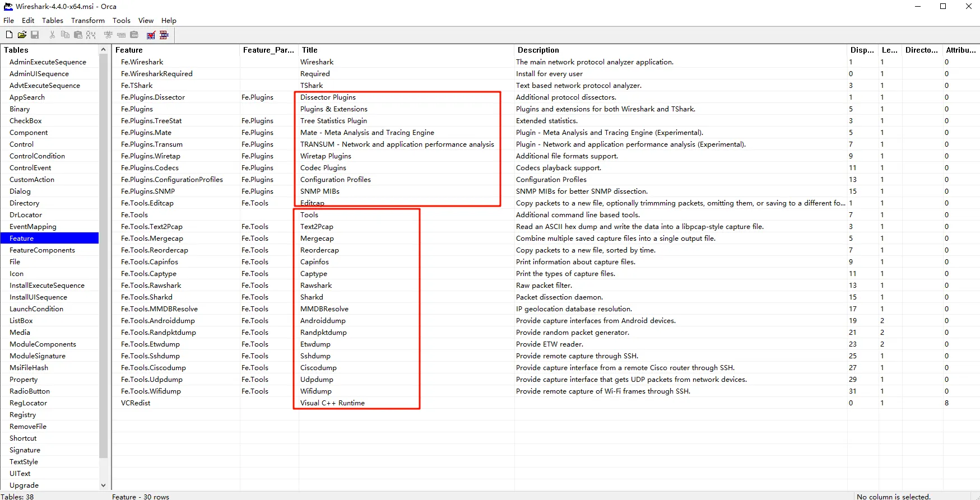Sort by the Feature column header
Screen dimensions: 980x500
176,50
